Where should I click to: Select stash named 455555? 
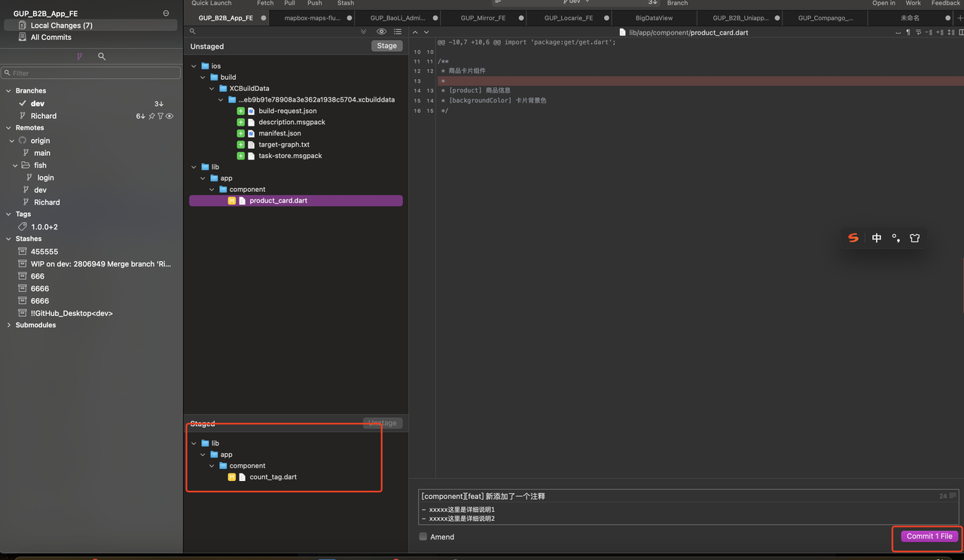(x=44, y=251)
